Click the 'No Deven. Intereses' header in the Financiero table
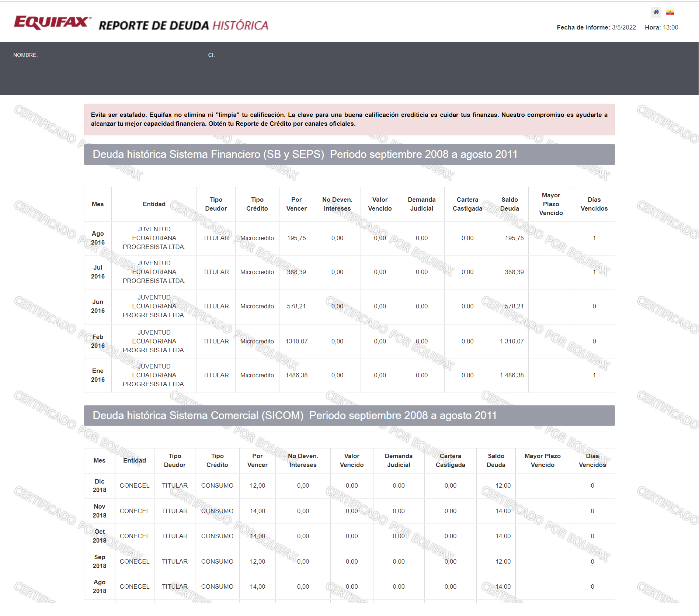 pos(337,204)
